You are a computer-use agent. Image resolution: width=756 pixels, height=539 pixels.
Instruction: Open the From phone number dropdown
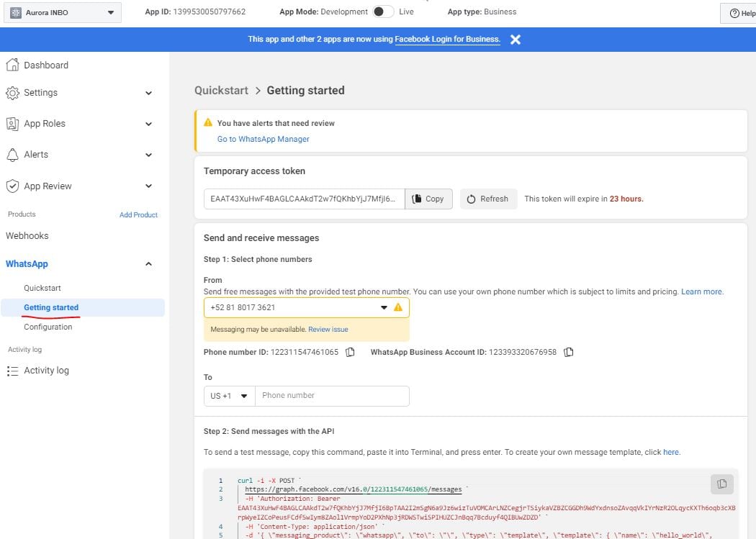[306, 307]
